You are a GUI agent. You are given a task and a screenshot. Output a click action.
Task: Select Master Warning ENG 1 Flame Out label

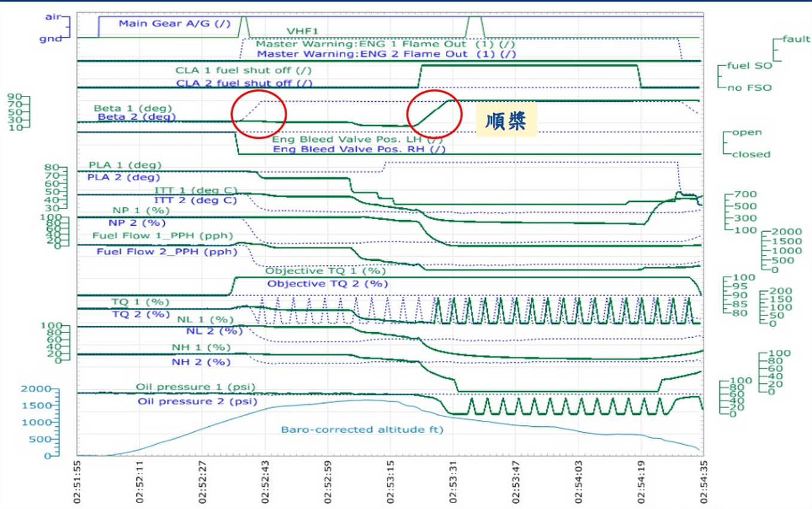coord(386,44)
